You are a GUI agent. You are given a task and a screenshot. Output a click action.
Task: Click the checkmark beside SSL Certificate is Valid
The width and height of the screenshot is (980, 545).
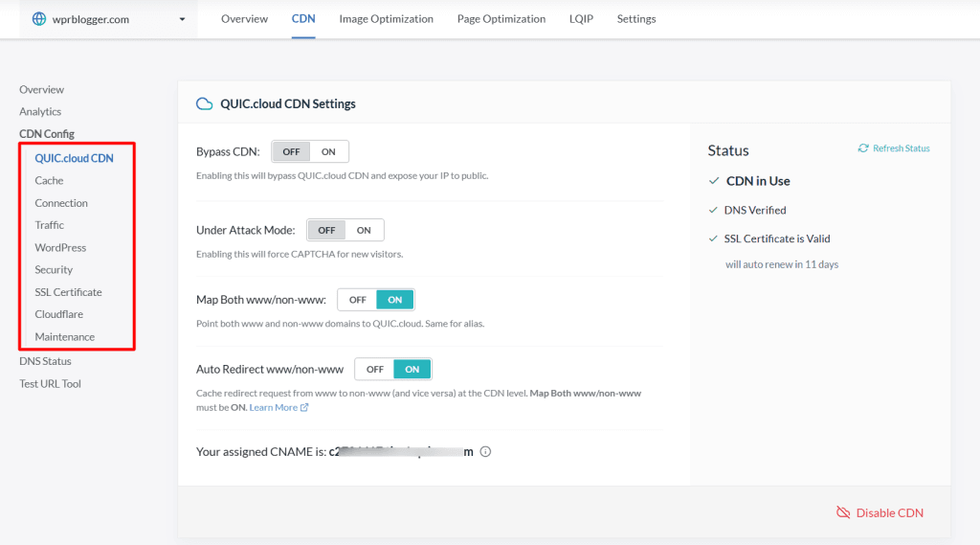(713, 238)
